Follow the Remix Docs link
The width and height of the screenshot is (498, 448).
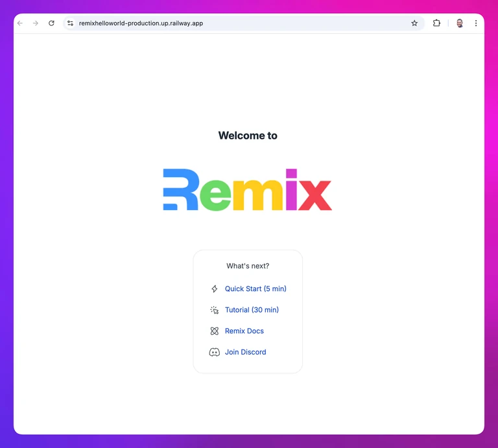pyautogui.click(x=244, y=331)
